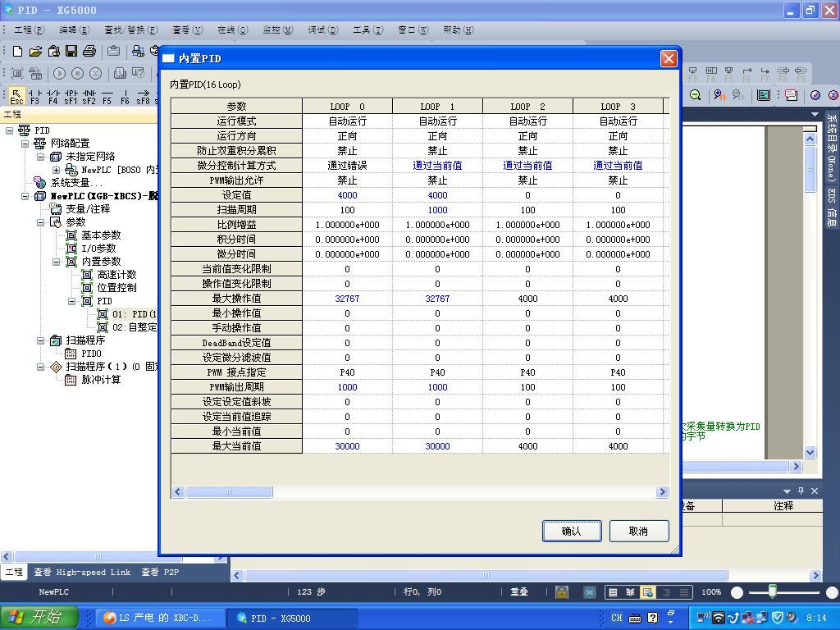Click the Open project folder icon
Image resolution: width=840 pixels, height=630 pixels.
[35, 51]
